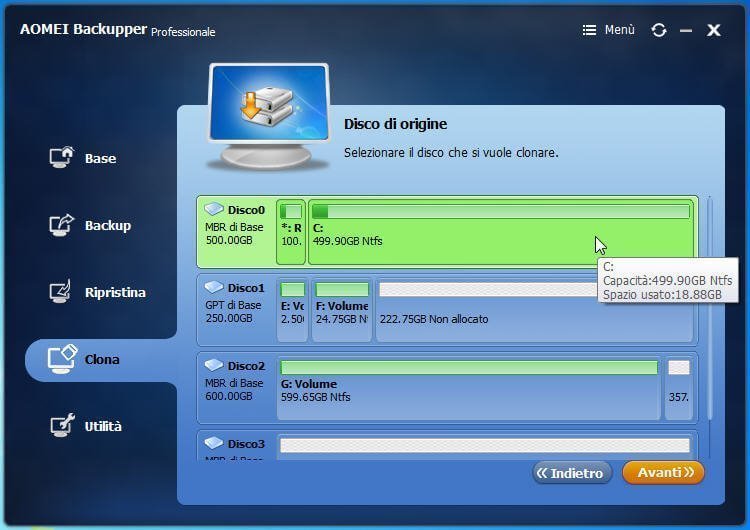
Task: Click the Disco0 drive icon
Action: click(x=214, y=209)
